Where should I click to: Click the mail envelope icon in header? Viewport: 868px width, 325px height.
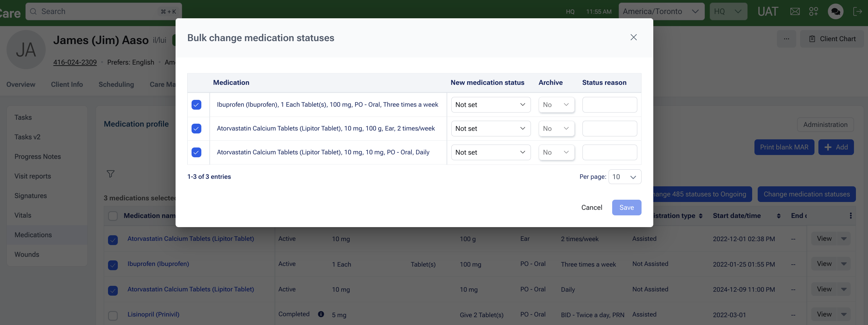(795, 11)
